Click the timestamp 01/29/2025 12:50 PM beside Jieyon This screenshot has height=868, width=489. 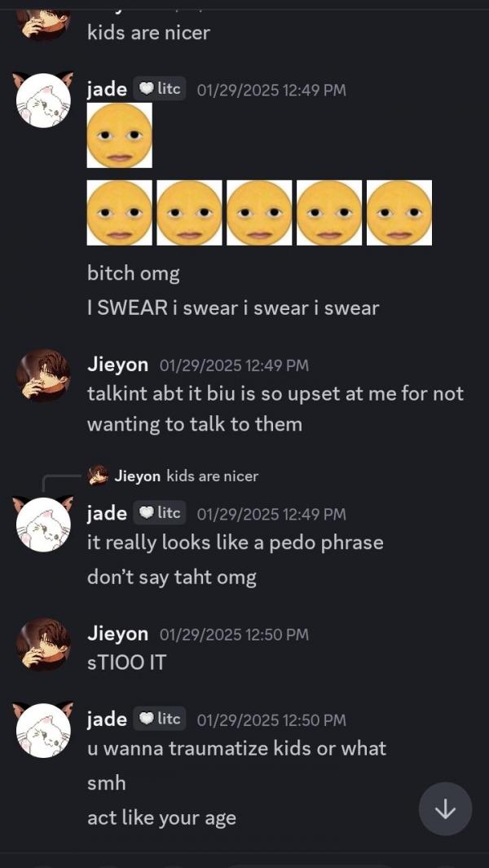tap(234, 635)
